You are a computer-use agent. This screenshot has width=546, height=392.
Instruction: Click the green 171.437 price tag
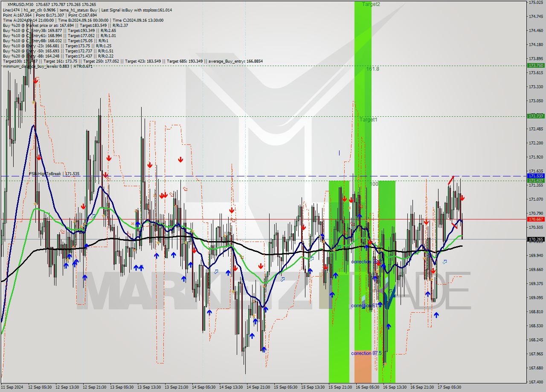click(536, 181)
